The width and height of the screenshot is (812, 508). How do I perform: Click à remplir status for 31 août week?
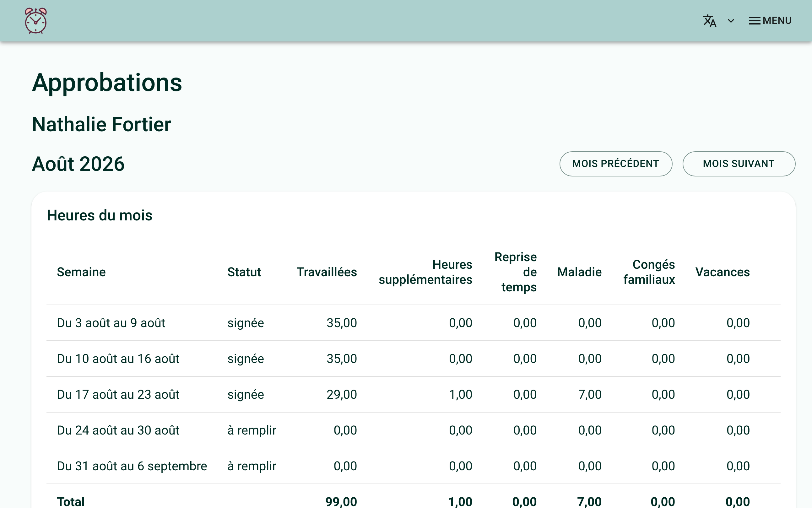pos(252,466)
